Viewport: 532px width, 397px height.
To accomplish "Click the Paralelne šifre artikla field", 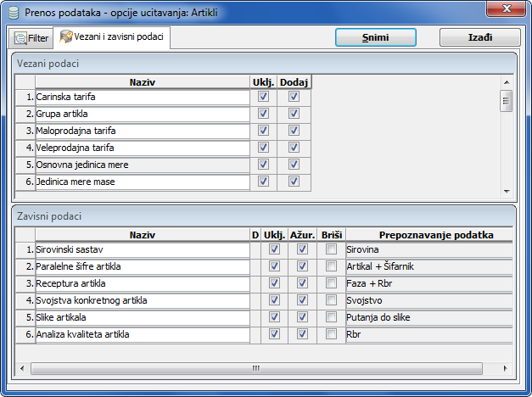I will pyautogui.click(x=142, y=266).
